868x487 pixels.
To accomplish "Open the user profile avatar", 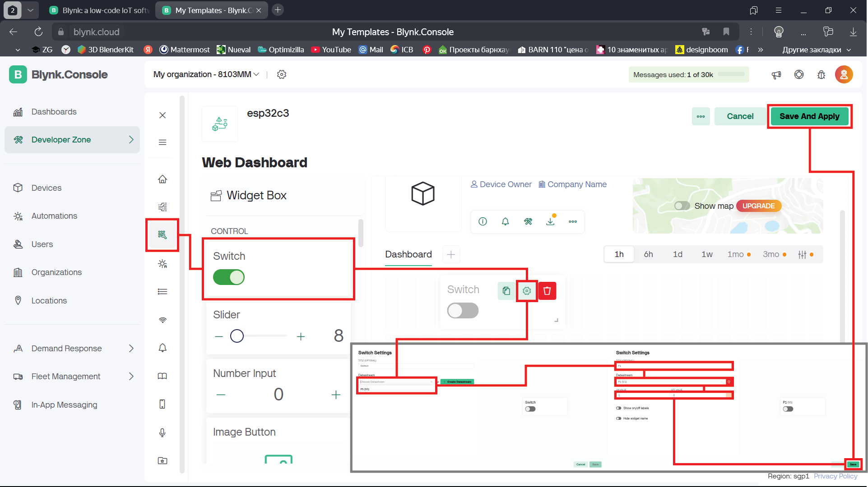I will (844, 75).
